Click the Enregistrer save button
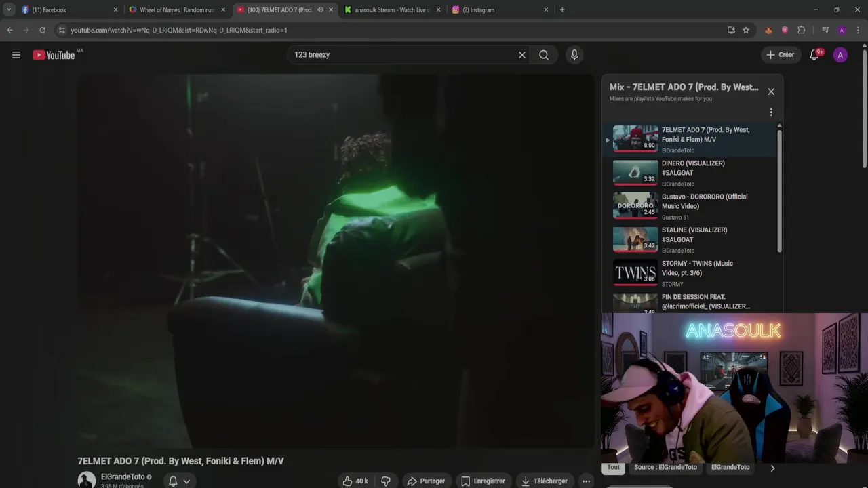 483,481
